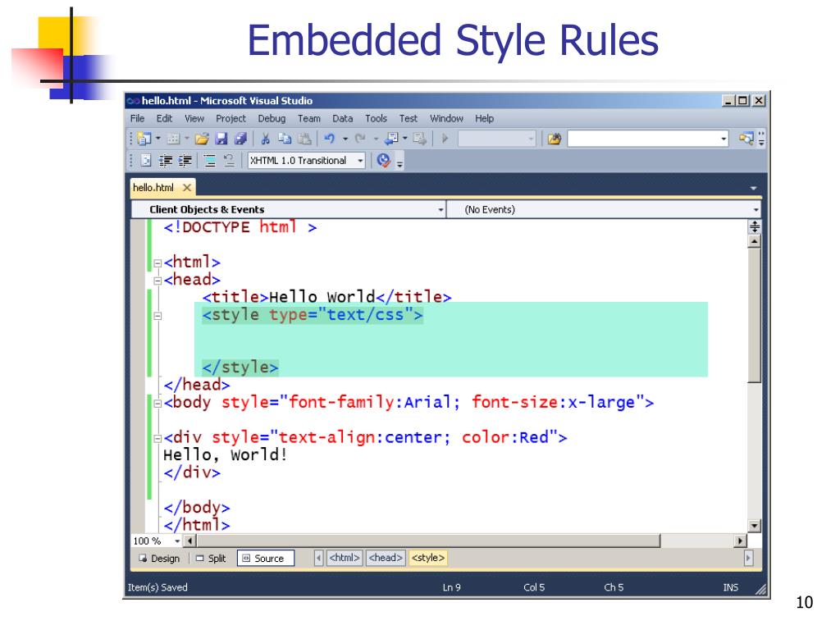The height and width of the screenshot is (630, 840).
Task: Click the Find in Files icon
Action: click(554, 139)
